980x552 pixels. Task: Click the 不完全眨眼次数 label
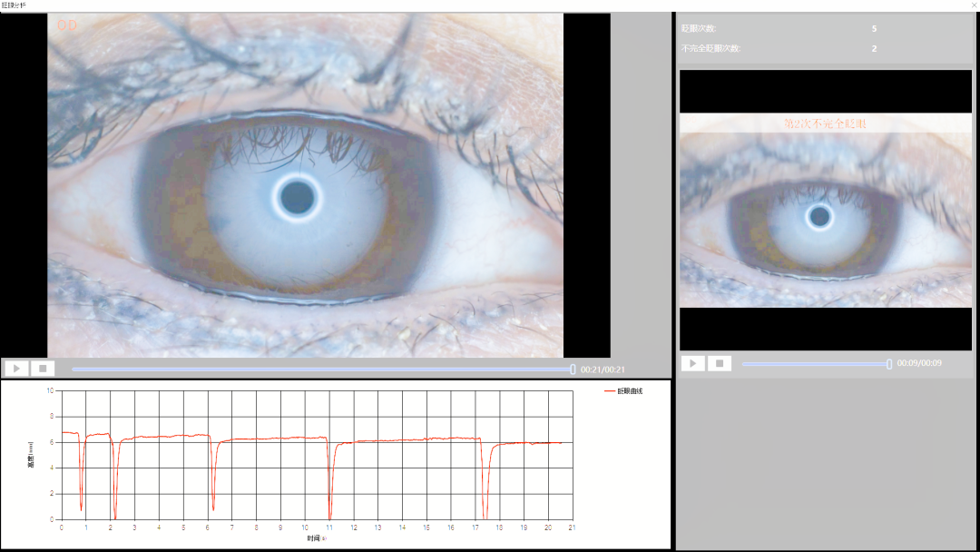710,49
